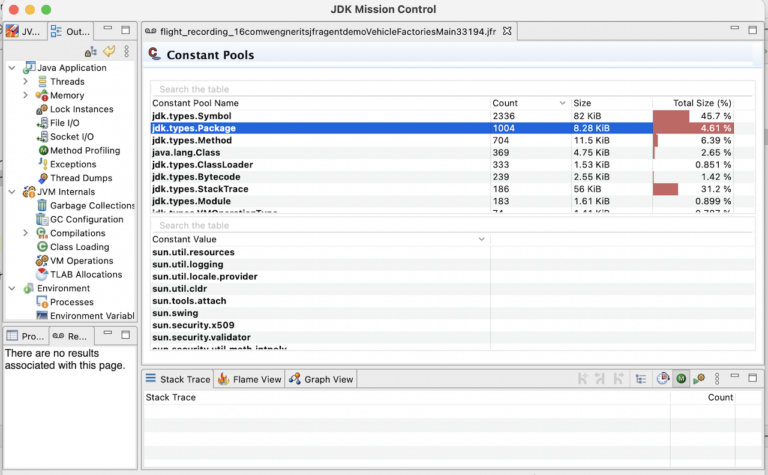Open the Class Loading page icon
Screen dimensions: 768x475
click(42, 247)
